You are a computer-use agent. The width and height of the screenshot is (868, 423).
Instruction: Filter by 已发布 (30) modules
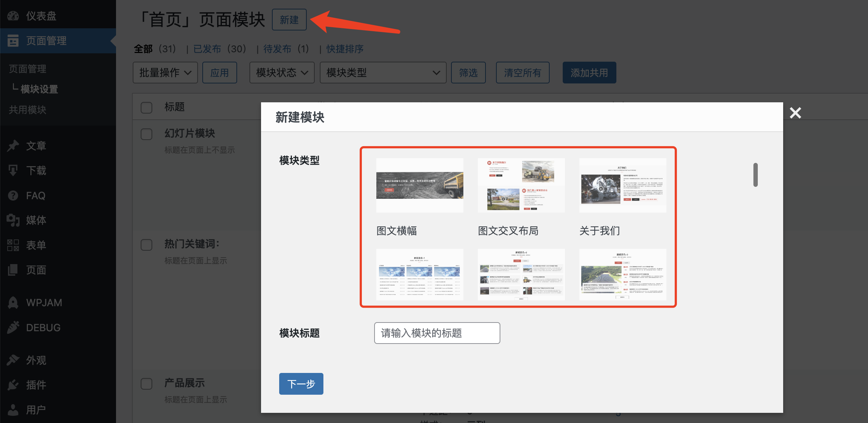(220, 49)
